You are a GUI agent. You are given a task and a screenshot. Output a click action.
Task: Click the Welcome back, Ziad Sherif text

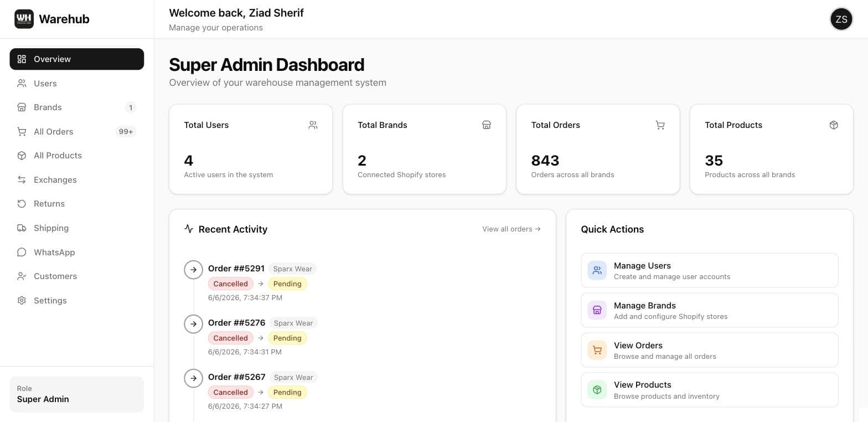click(x=236, y=13)
